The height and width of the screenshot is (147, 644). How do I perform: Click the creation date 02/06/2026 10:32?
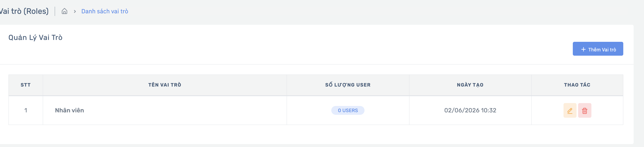coord(470,110)
